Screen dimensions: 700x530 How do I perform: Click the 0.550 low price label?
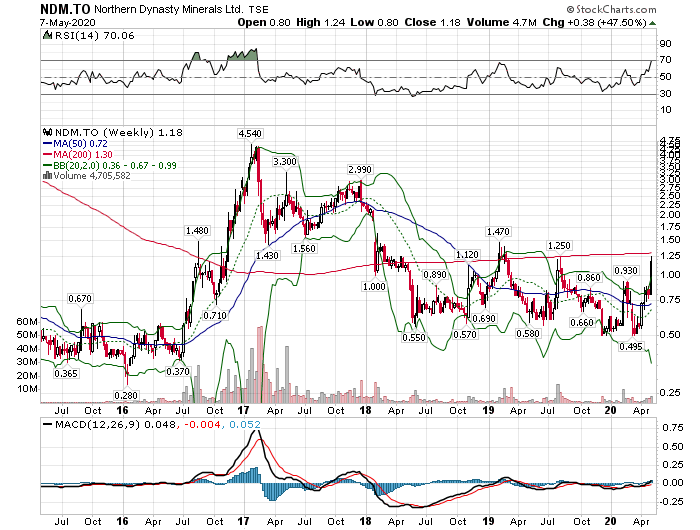(x=414, y=338)
